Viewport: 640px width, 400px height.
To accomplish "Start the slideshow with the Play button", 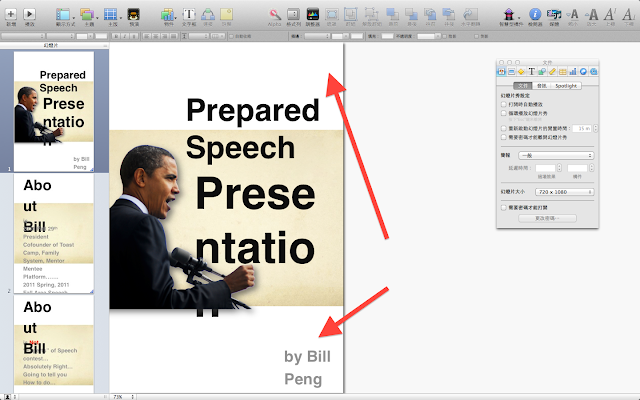I will 29,14.
